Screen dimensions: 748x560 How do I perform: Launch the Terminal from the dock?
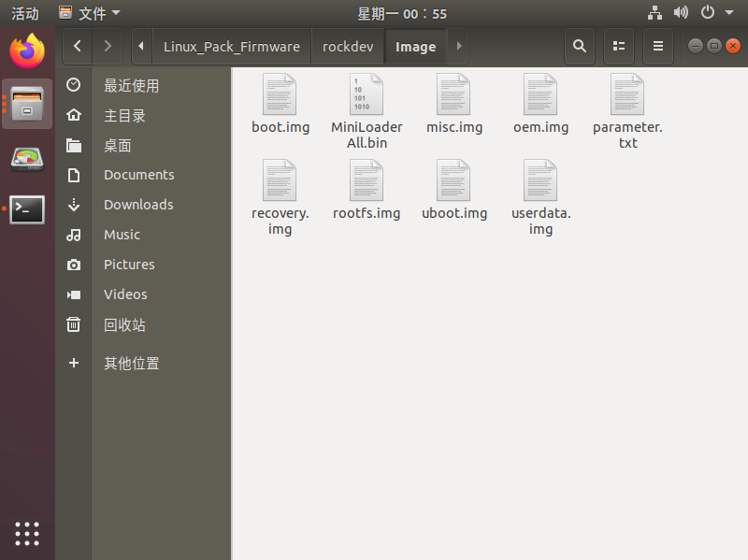26,208
